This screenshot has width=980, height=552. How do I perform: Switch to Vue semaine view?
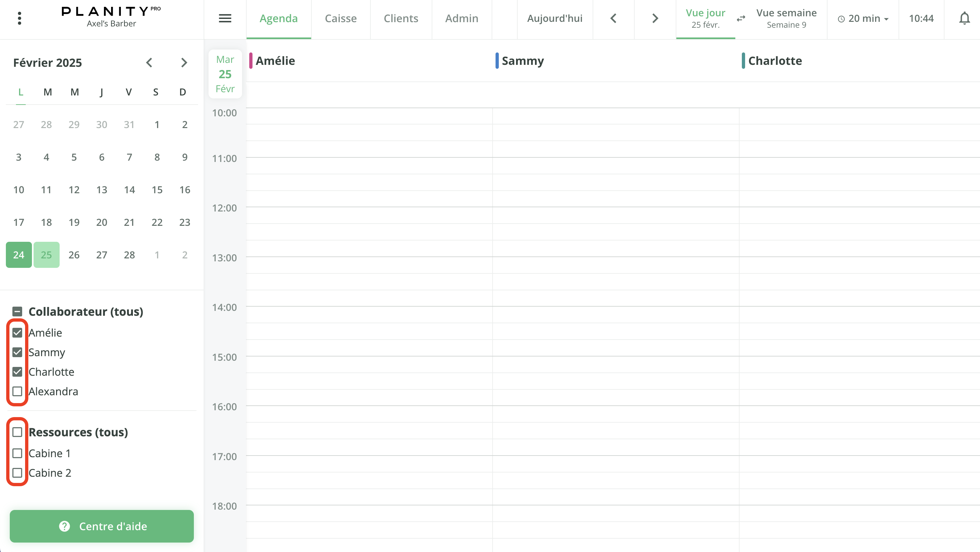point(786,18)
